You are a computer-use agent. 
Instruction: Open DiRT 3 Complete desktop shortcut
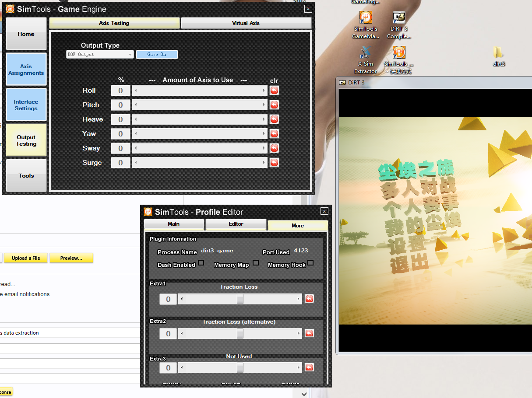tap(399, 25)
